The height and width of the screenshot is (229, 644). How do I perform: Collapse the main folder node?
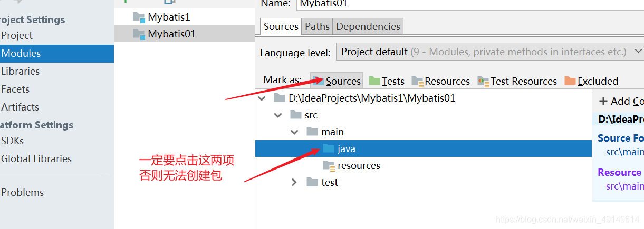click(x=294, y=132)
